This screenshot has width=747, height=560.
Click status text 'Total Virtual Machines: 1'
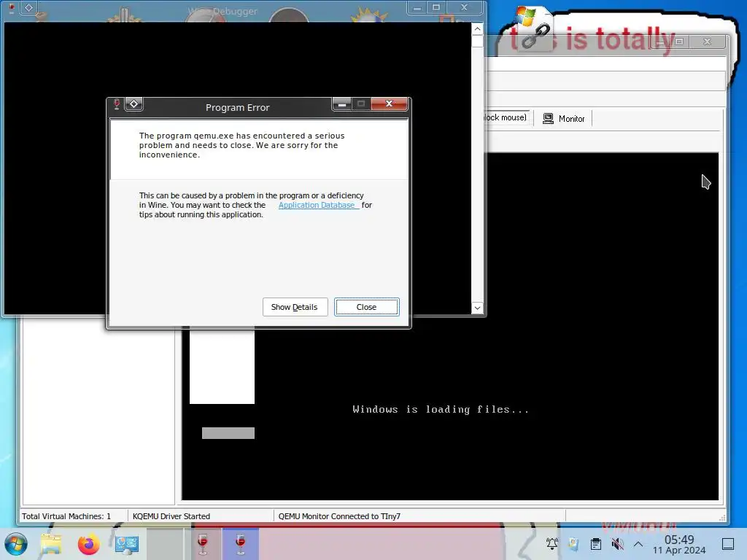66,516
